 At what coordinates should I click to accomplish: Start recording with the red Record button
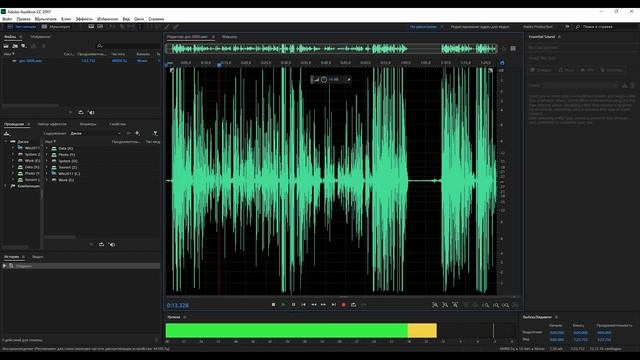[x=344, y=304]
